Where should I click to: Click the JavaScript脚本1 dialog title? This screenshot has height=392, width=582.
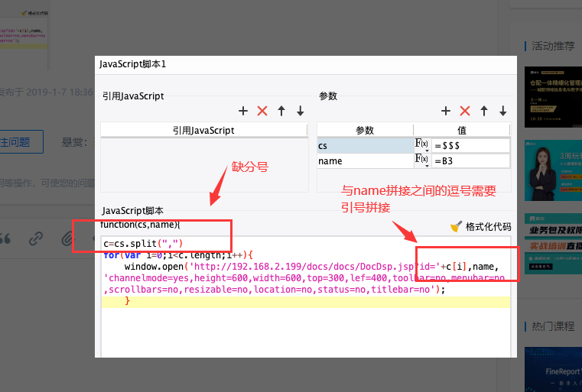132,64
